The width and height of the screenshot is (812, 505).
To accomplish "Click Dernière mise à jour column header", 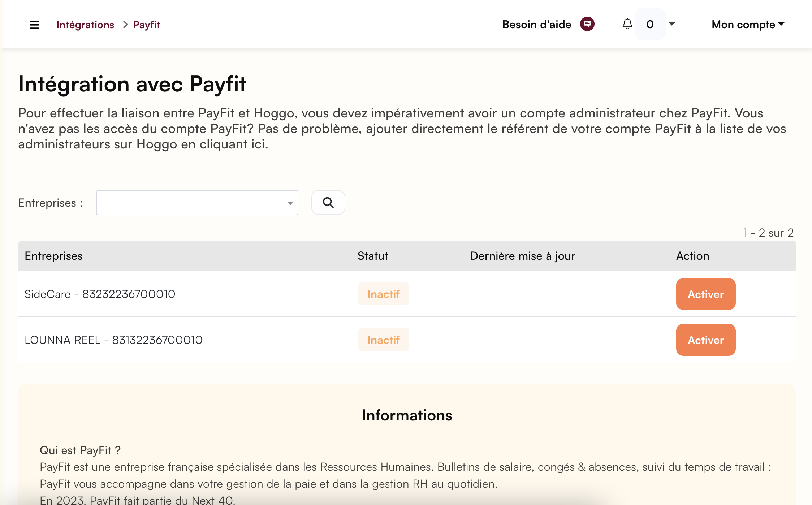I will point(522,256).
